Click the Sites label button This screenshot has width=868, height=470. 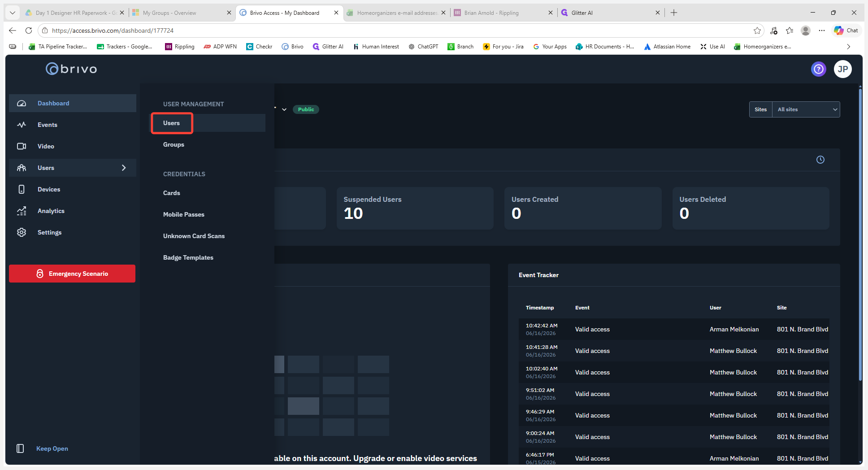pyautogui.click(x=760, y=109)
